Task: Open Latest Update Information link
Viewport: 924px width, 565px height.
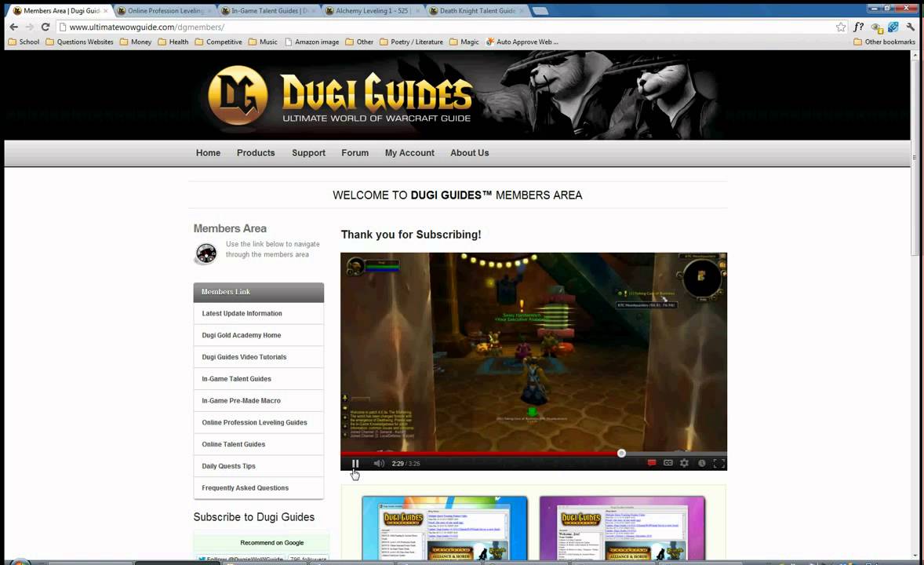Action: pyautogui.click(x=259, y=313)
